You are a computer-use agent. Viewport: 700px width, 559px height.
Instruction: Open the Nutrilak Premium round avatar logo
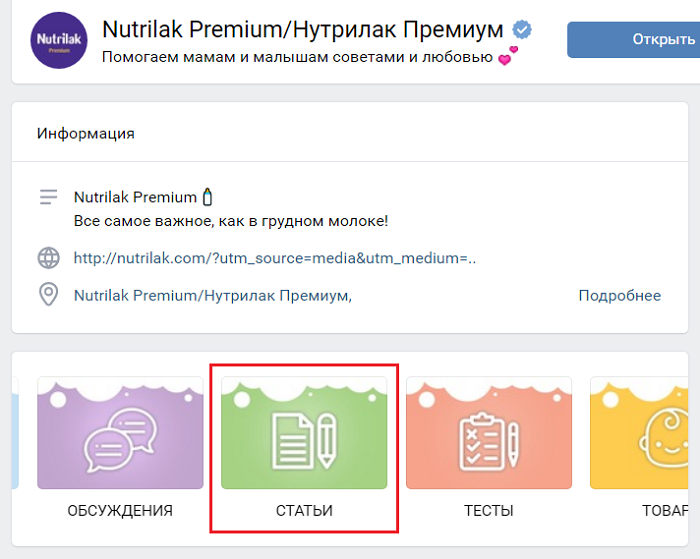[59, 40]
